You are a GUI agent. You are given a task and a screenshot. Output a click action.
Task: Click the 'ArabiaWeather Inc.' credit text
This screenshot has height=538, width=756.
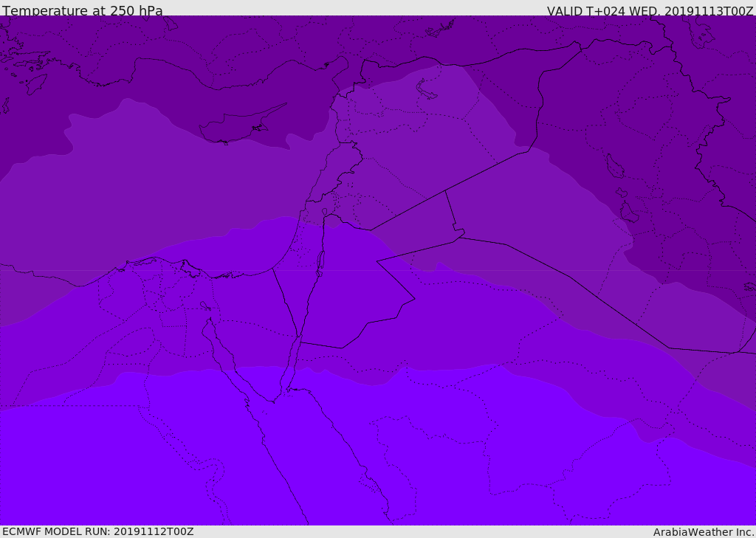(704, 532)
